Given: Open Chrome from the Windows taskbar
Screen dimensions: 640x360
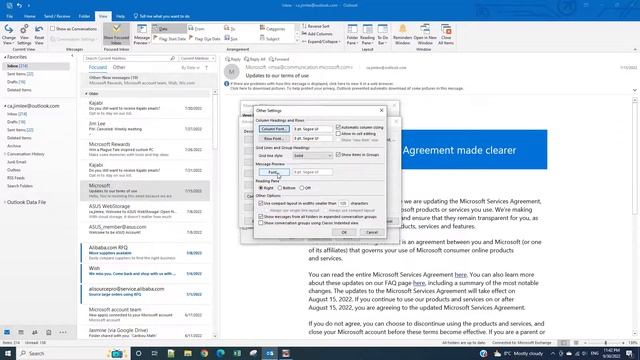Looking at the screenshot, I should coord(204,353).
